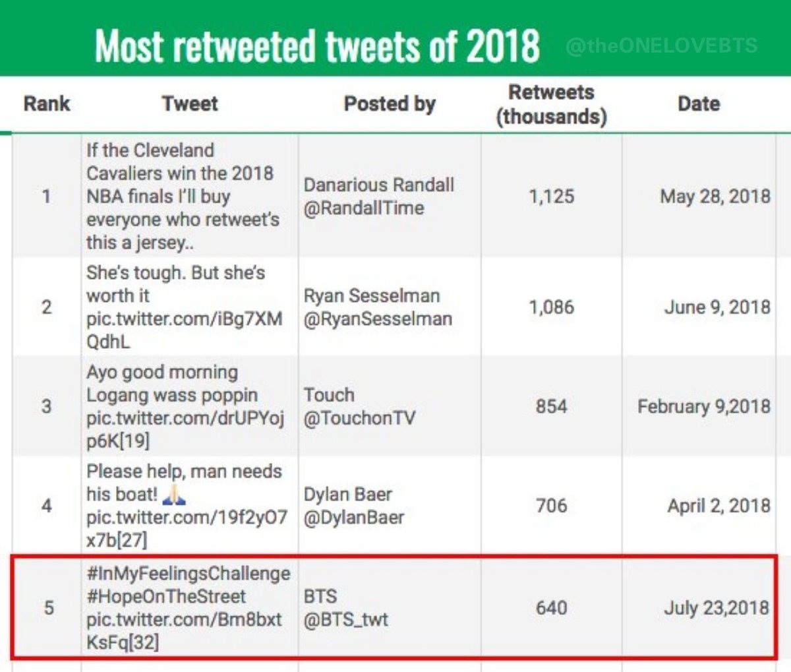Select the rank 3 cell

point(47,406)
